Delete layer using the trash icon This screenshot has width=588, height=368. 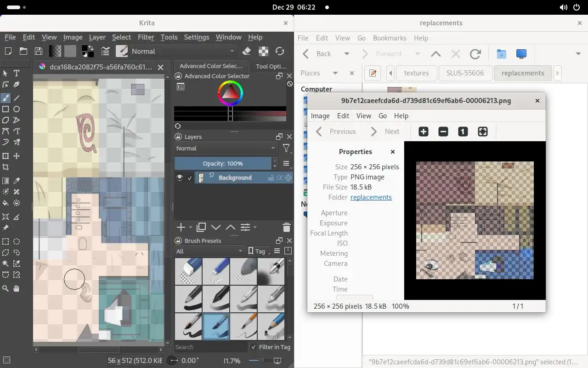point(286,227)
